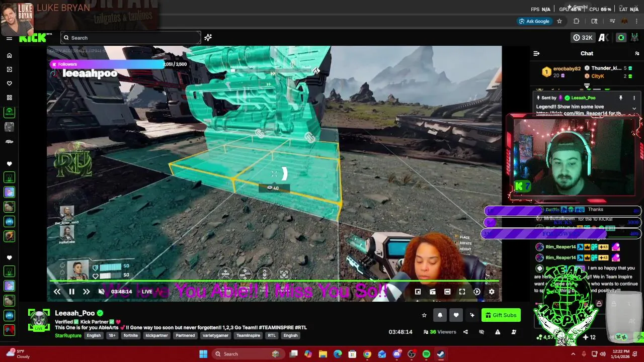
Task: Toggle theater mode
Action: click(x=447, y=292)
